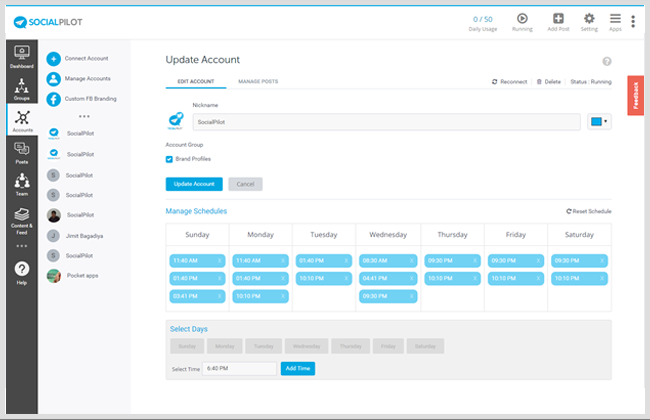The width and height of the screenshot is (650, 420).
Task: Open the vertical three-dot header menu
Action: coord(633,21)
